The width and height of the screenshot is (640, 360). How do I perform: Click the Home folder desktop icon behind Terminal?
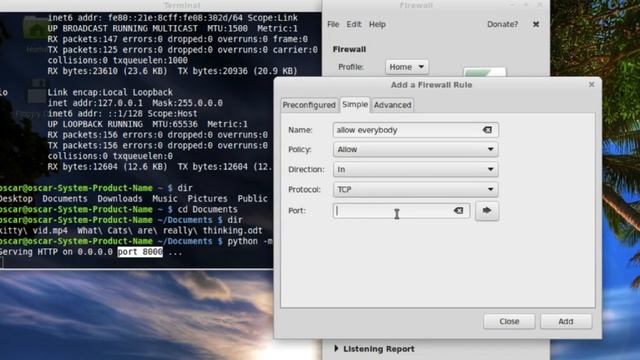tap(35, 29)
